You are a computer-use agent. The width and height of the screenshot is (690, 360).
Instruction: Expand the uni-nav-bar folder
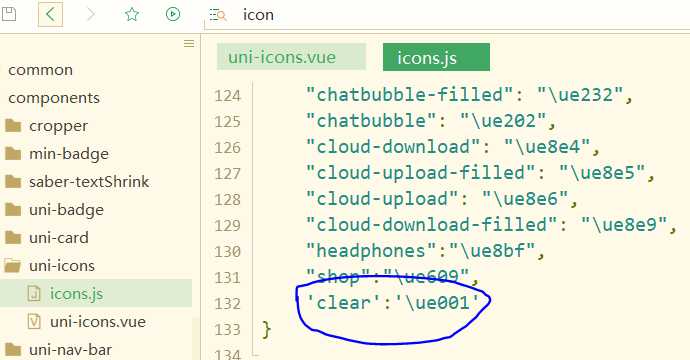point(70,350)
